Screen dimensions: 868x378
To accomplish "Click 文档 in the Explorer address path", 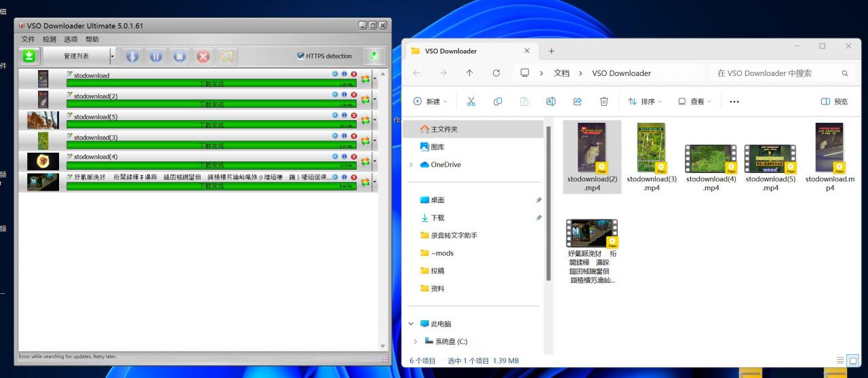I will pos(561,73).
